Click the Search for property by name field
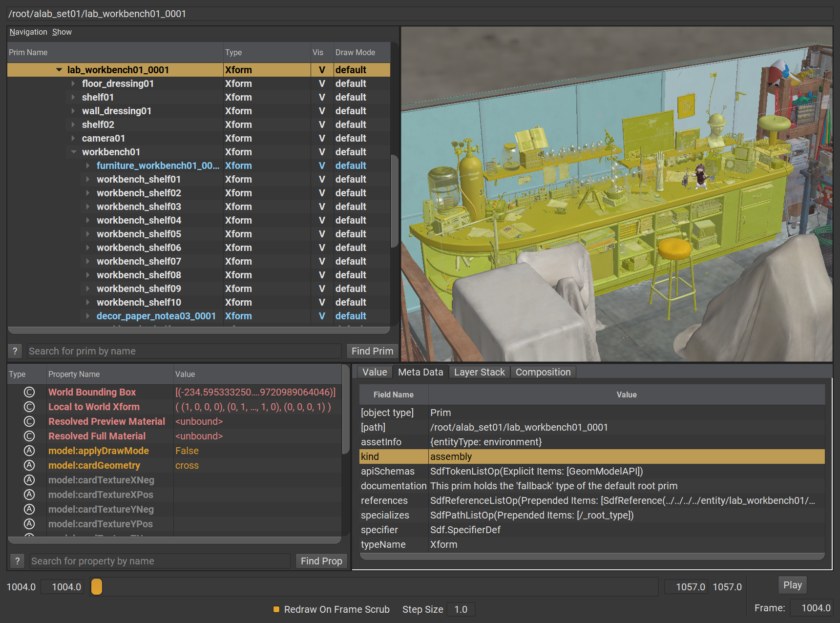 160,561
